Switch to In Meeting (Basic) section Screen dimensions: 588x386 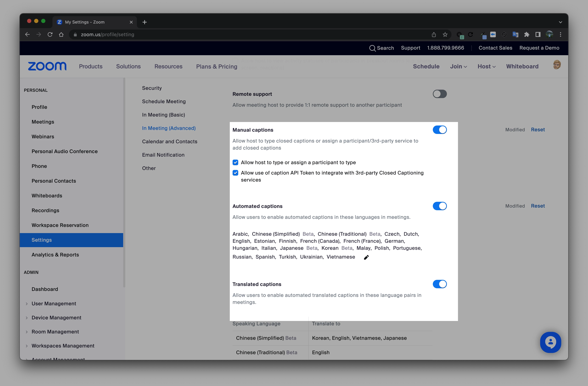click(163, 115)
